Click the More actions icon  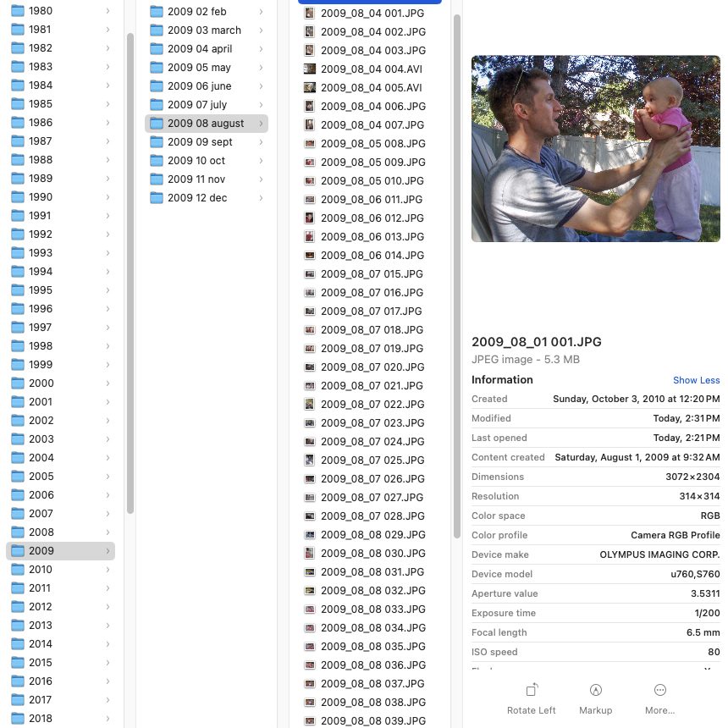[x=659, y=690]
